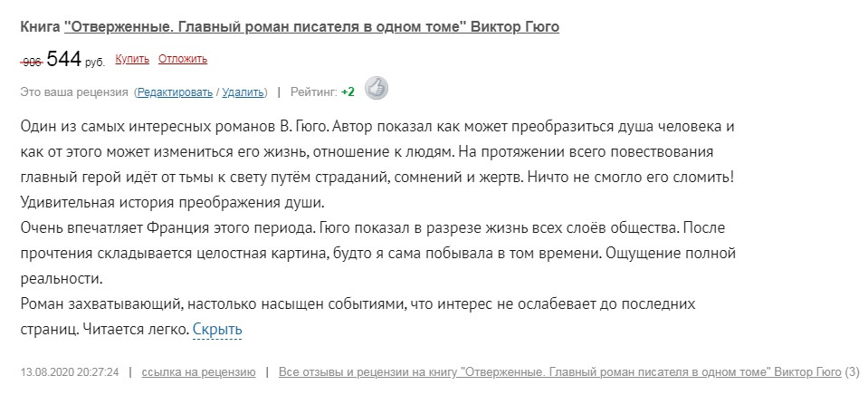Click the +2 rating value
This screenshot has width=868, height=395.
click(348, 92)
